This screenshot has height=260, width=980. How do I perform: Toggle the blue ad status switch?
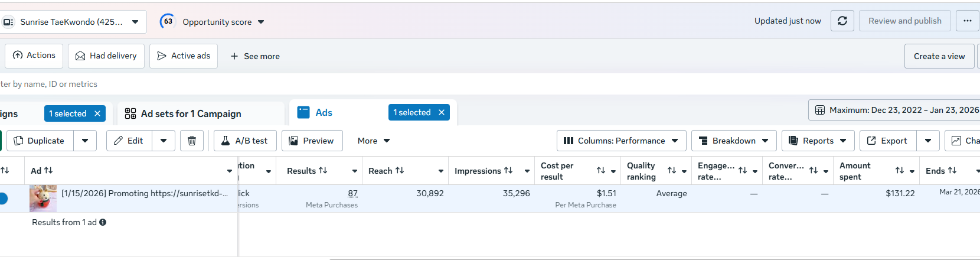coord(3,199)
